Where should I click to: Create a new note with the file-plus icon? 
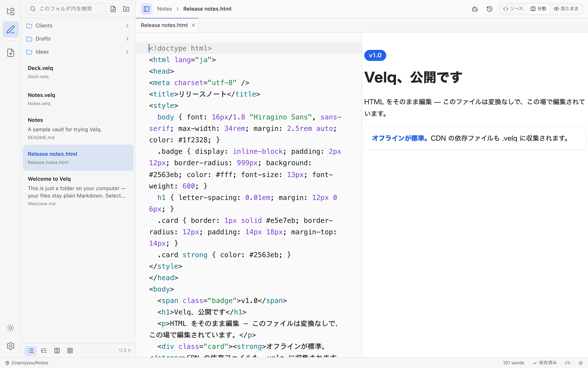[x=113, y=9]
